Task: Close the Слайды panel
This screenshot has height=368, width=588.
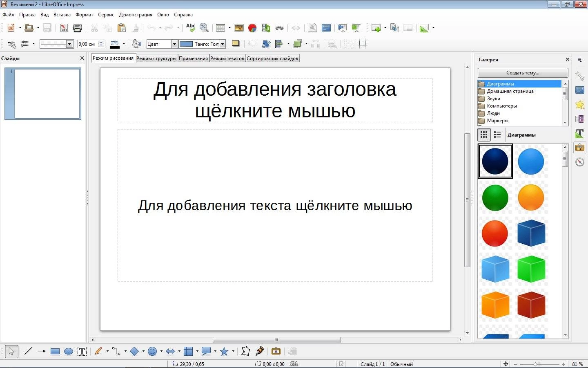Action: [x=82, y=58]
